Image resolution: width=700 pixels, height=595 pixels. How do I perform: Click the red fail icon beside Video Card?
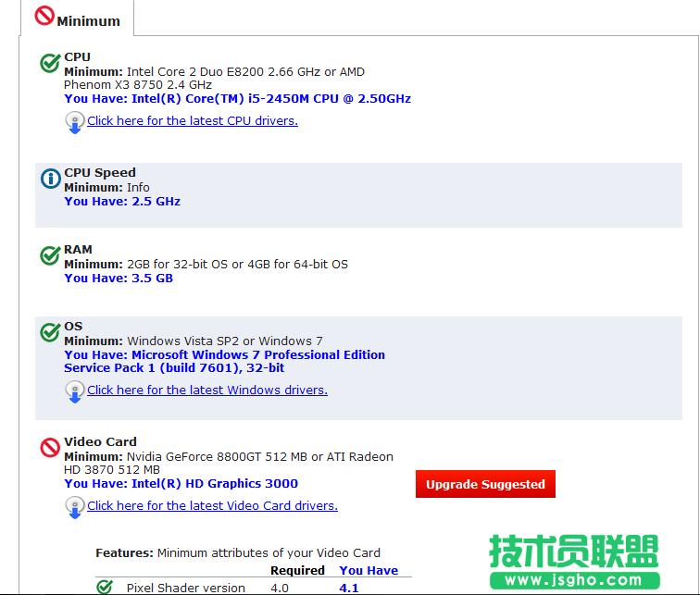pos(50,447)
